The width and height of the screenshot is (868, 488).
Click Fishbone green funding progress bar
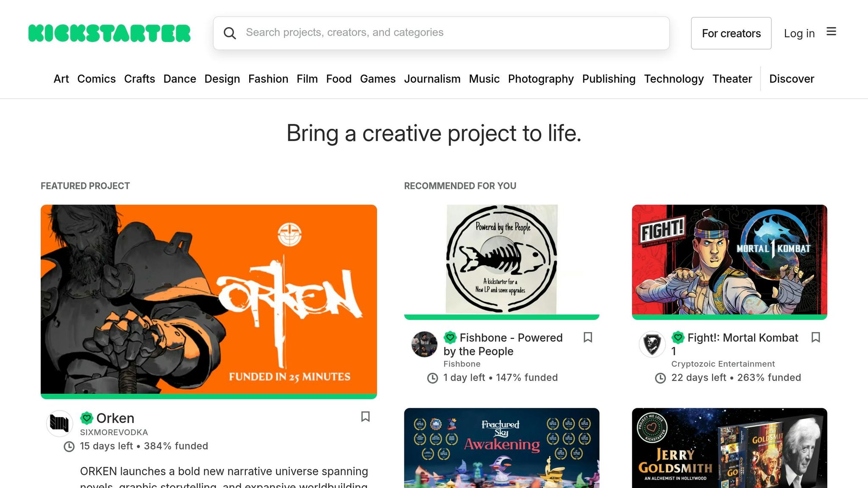tap(501, 317)
